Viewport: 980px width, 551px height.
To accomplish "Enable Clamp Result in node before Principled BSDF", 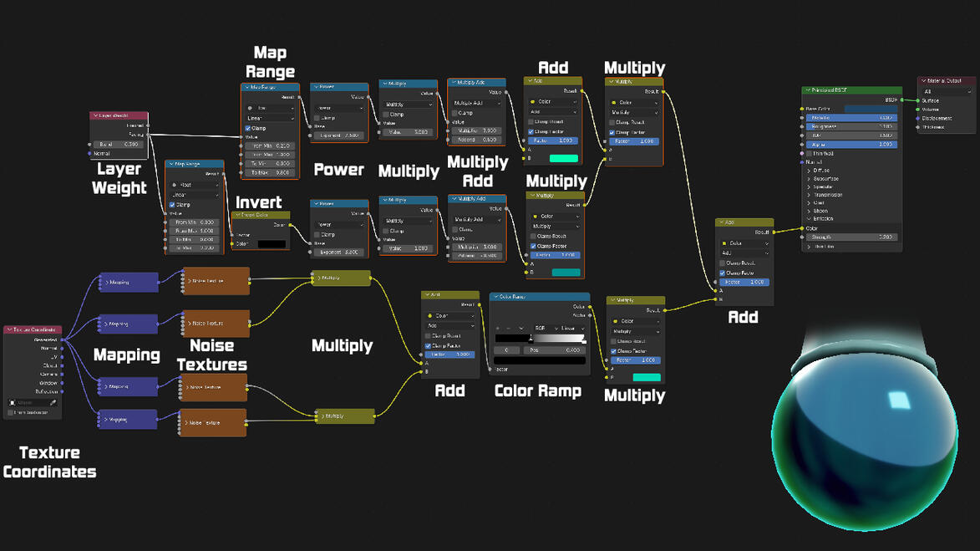I will pyautogui.click(x=723, y=263).
